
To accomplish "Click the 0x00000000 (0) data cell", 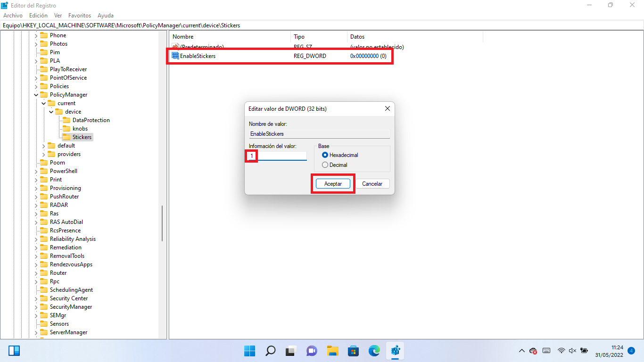I will [x=368, y=56].
